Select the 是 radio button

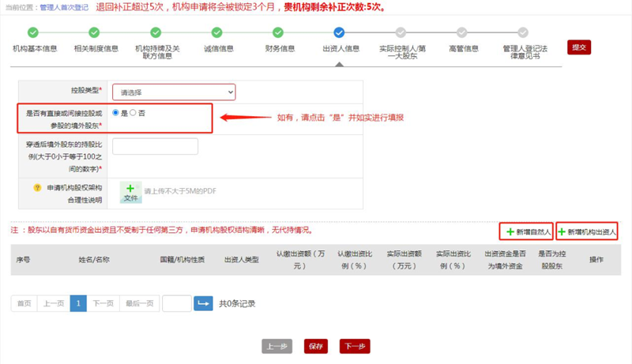pyautogui.click(x=116, y=113)
